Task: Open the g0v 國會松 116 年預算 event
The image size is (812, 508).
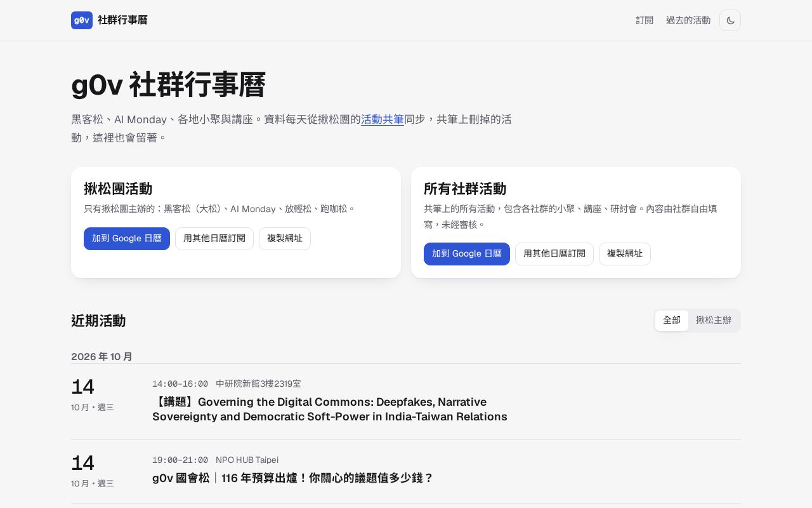Action: [292, 478]
